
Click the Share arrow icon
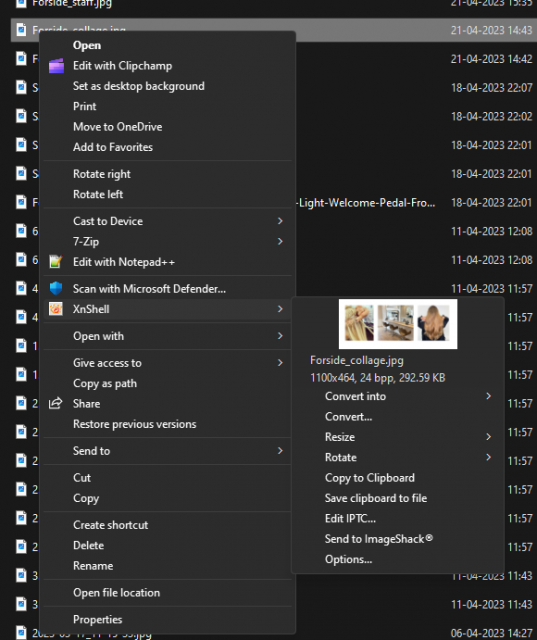pos(55,403)
